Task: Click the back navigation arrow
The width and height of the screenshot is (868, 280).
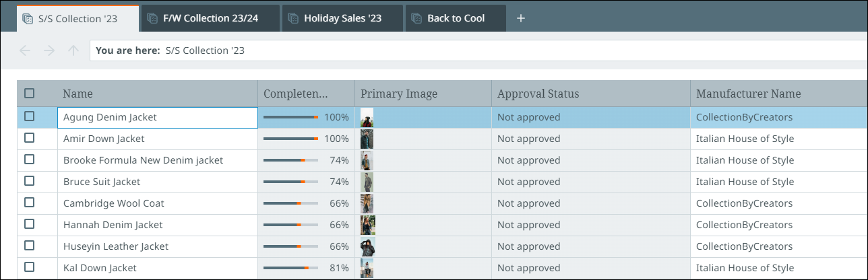Action: 26,50
